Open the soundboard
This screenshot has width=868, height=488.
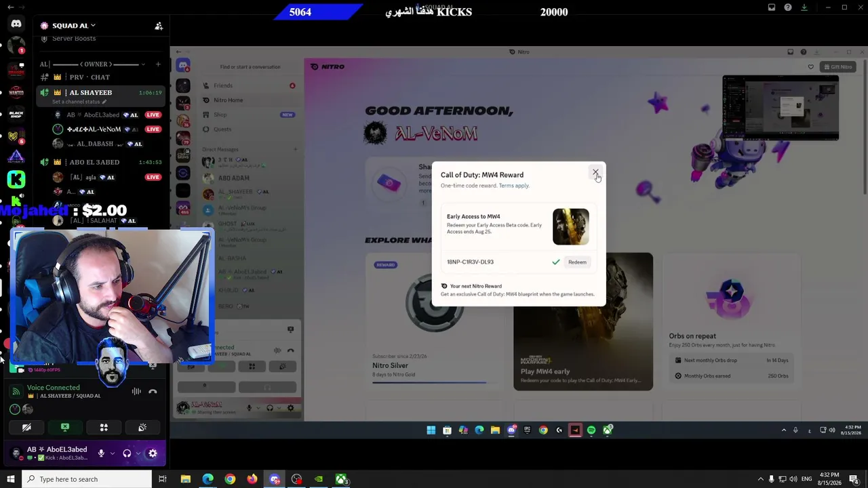point(142,428)
